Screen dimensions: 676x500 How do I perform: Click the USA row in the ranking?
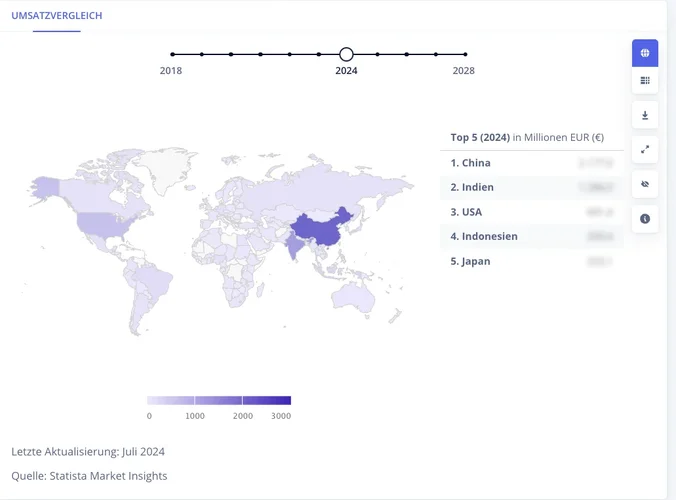click(x=531, y=212)
